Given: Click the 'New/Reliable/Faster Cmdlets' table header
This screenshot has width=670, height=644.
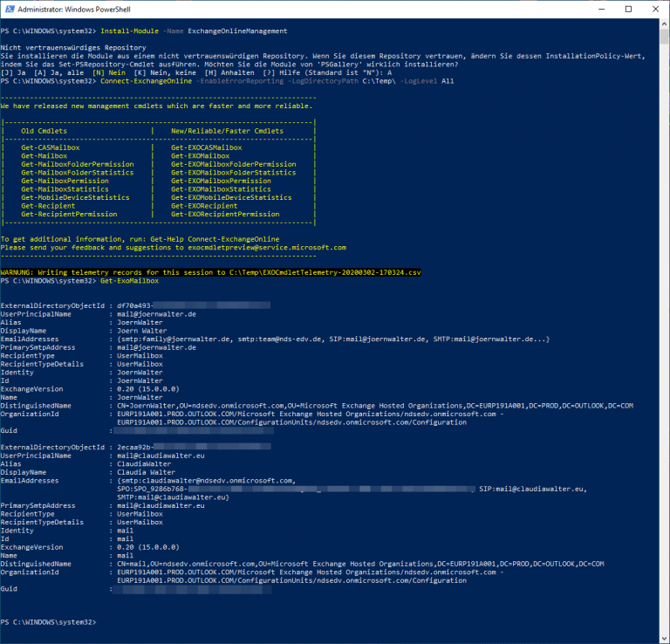Looking at the screenshot, I should [227, 131].
